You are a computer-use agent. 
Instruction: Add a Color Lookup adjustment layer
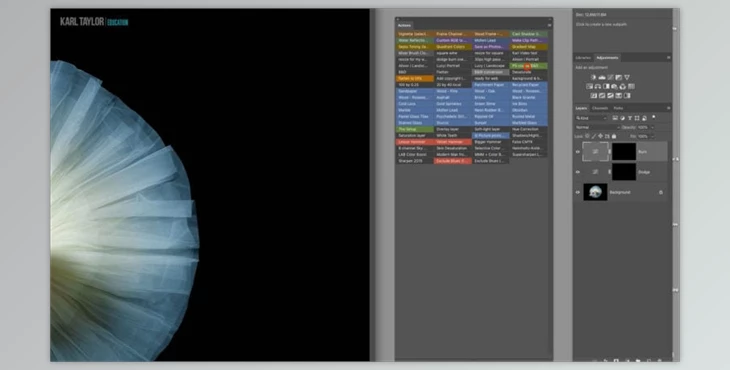(631, 87)
